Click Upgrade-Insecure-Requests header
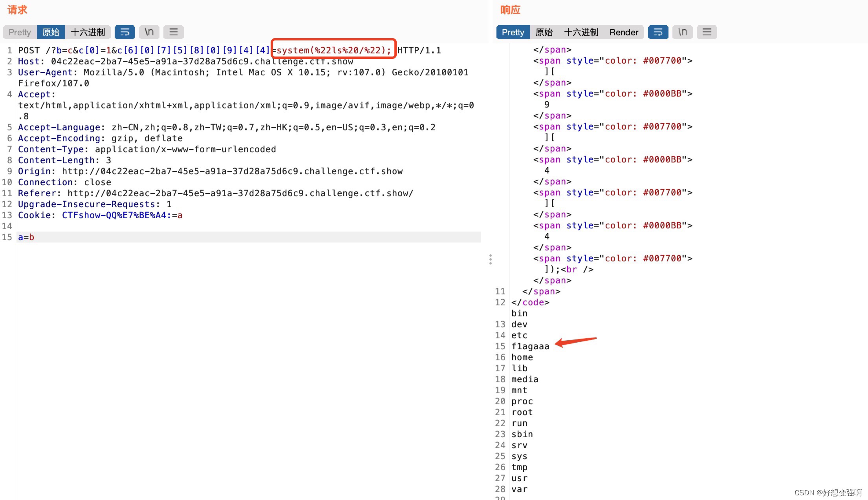 tap(95, 204)
